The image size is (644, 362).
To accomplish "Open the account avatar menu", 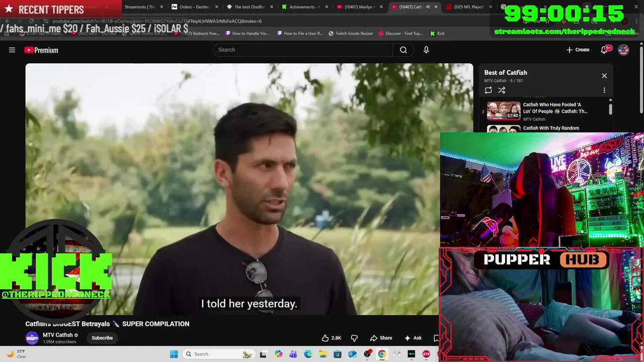I will (623, 50).
